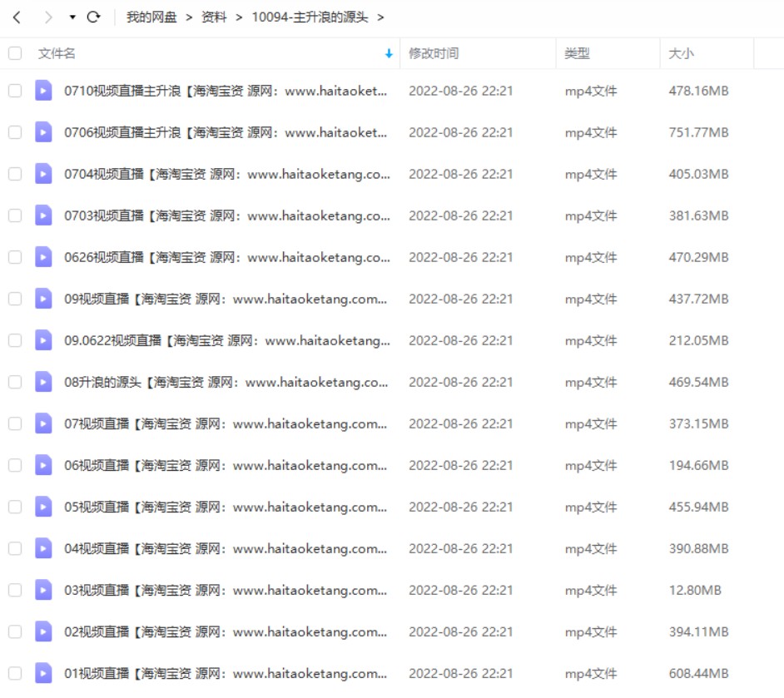Click video icon of 07视频直播
This screenshot has height=698, width=784.
click(x=43, y=423)
